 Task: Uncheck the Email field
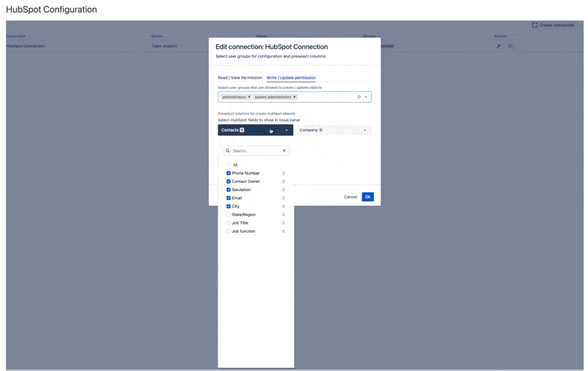pos(229,198)
